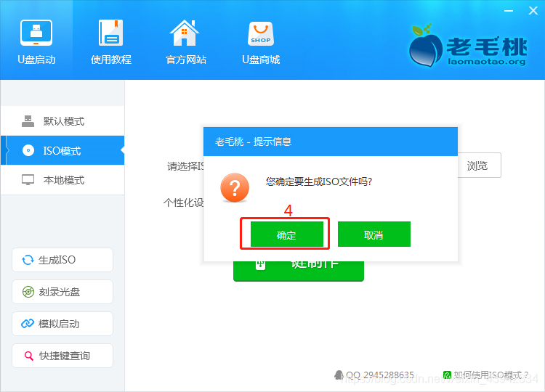Image resolution: width=545 pixels, height=392 pixels.
Task: Click the dialog title 老毛桃 - 提示信息
Action: pos(254,142)
